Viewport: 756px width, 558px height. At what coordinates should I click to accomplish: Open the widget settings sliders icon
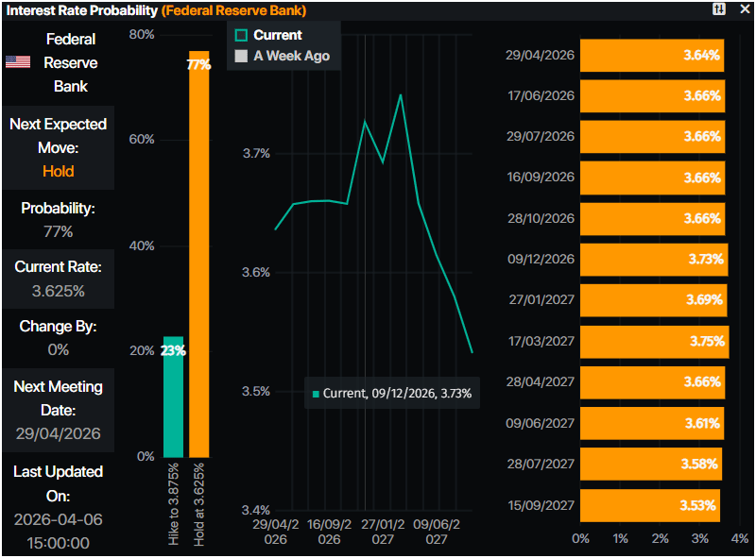coord(719,9)
